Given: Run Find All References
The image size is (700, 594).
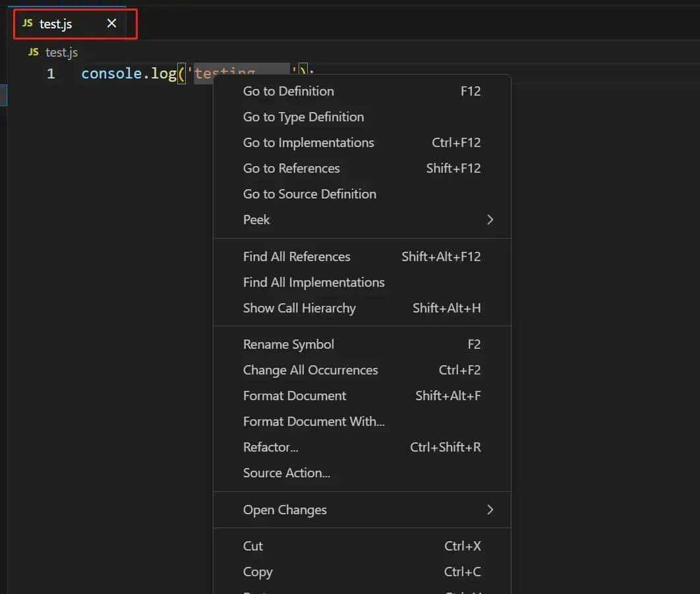Looking at the screenshot, I should coord(297,256).
